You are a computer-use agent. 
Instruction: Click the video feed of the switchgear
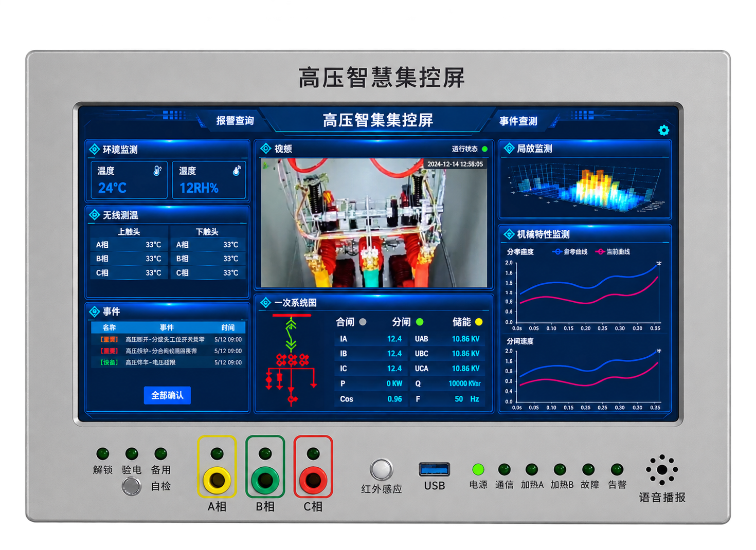374,223
